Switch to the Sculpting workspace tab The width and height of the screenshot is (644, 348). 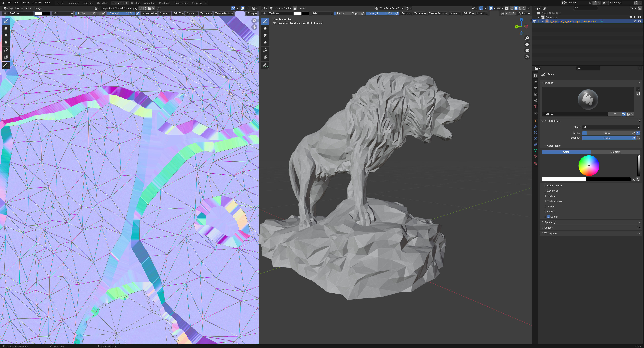tap(88, 3)
